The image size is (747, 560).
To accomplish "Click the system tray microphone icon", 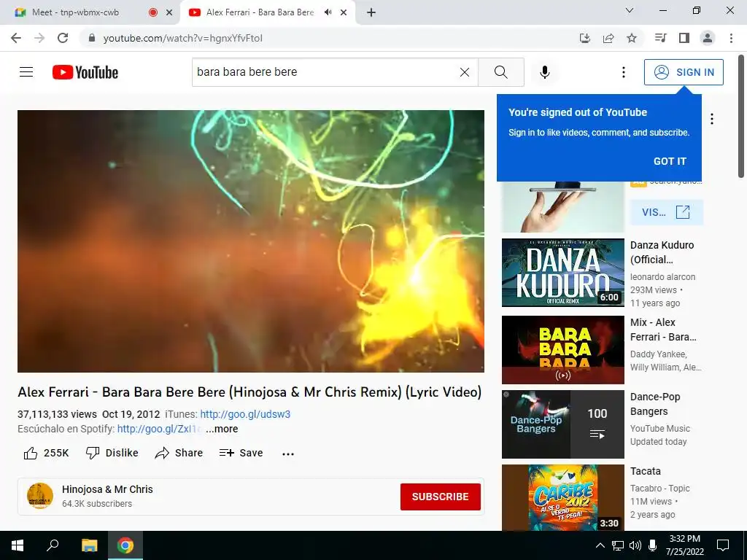I will (653, 545).
